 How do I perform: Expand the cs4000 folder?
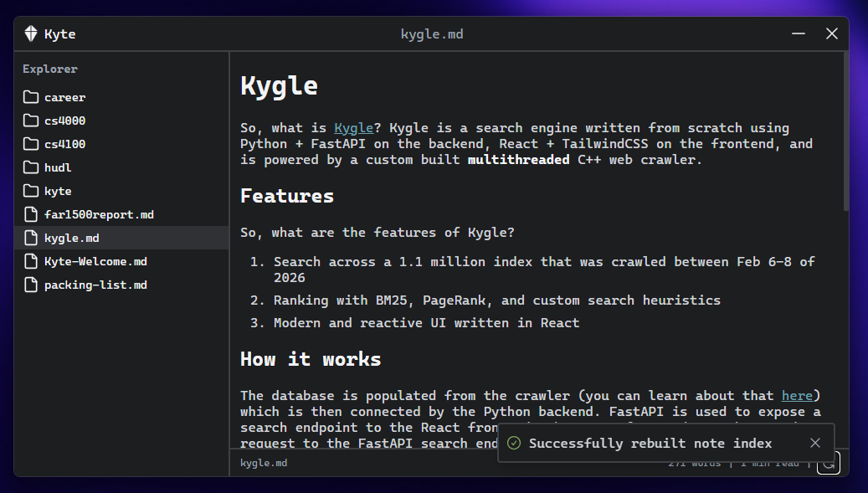pyautogui.click(x=121, y=121)
